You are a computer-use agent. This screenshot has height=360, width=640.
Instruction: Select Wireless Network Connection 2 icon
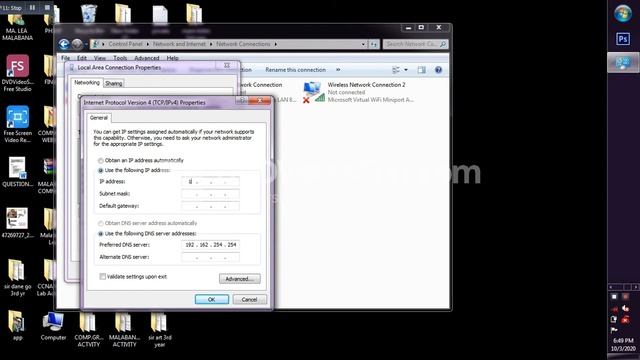click(x=313, y=92)
